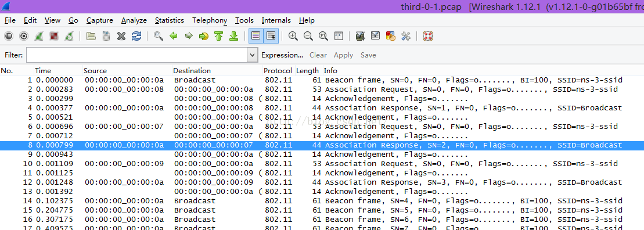Open capture options toolbar icon

tap(24, 36)
